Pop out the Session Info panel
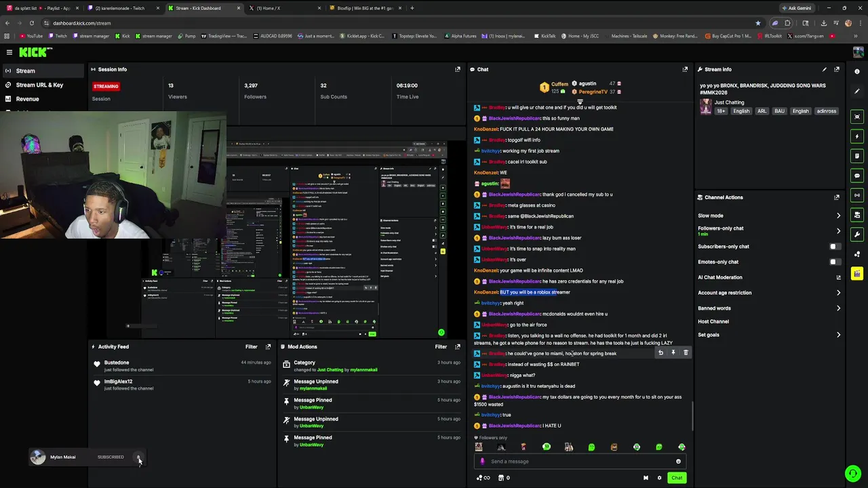The image size is (868, 488). (458, 69)
